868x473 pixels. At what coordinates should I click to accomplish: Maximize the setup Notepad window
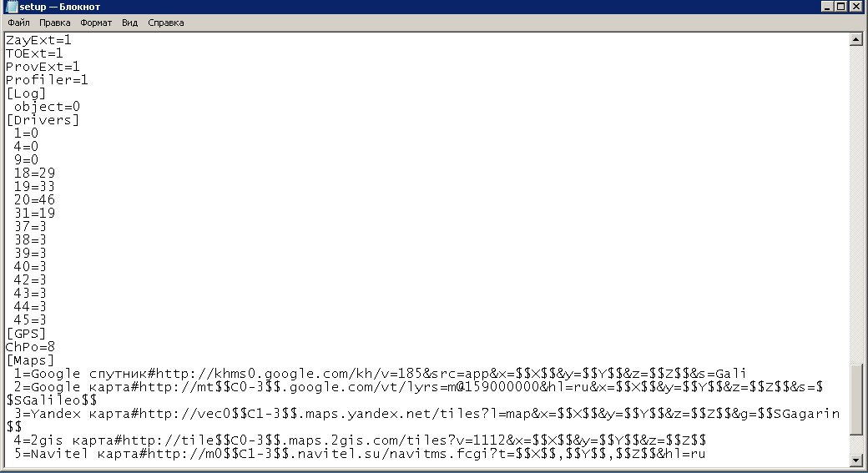coord(840,7)
